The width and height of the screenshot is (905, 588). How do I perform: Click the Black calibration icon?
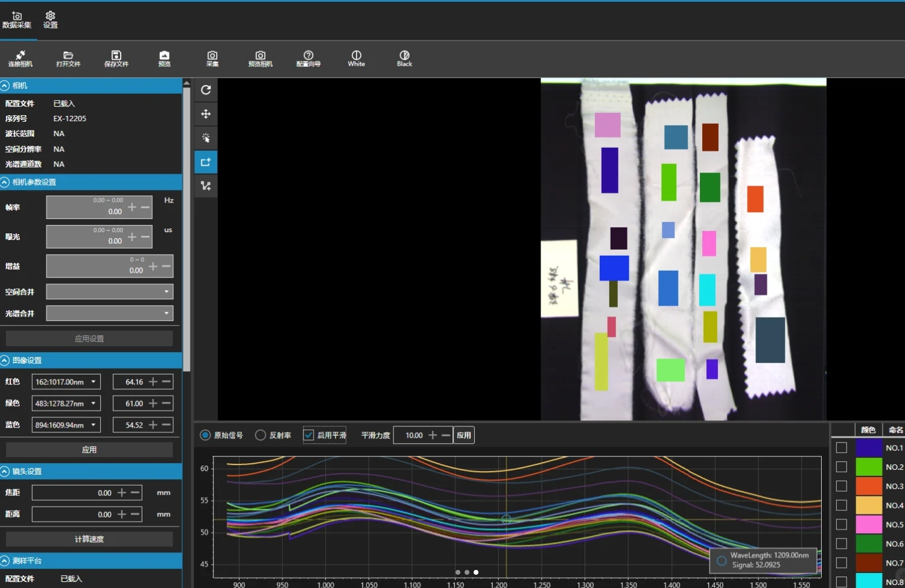click(404, 58)
